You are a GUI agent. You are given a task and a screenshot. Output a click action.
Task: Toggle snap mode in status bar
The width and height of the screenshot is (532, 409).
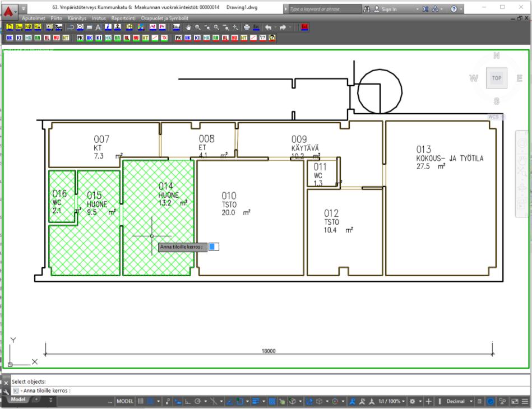tap(150, 402)
